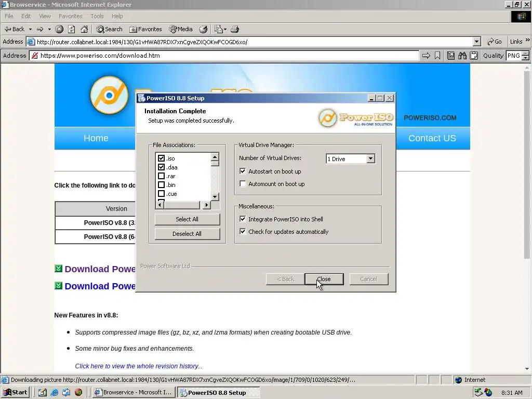Image resolution: width=532 pixels, height=399 pixels.
Task: Launch Internet Explorer from quick launch
Action: tap(54, 393)
